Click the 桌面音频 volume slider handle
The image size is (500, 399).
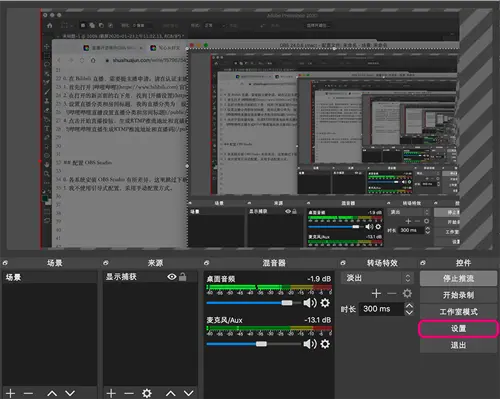(x=287, y=303)
